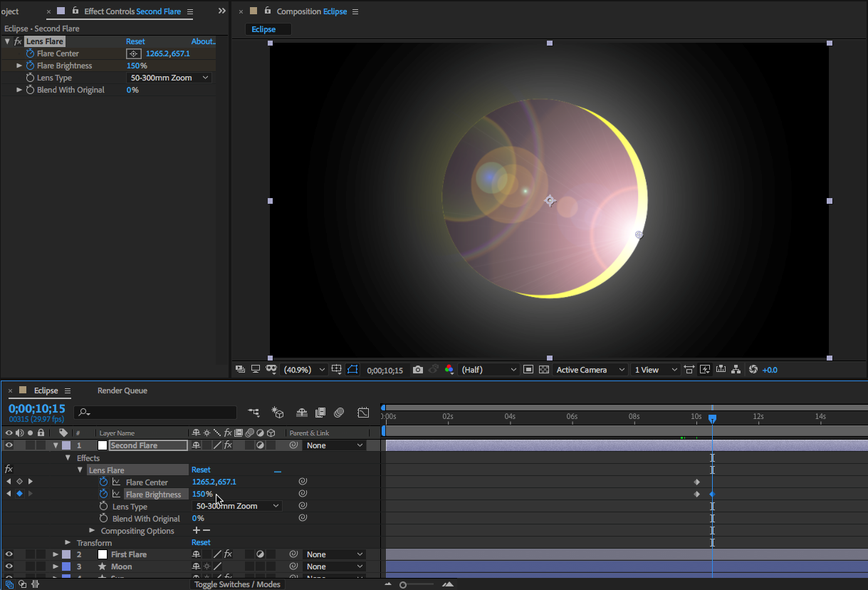The height and width of the screenshot is (590, 868).
Task: Open the Half resolution dropdown
Action: point(489,370)
